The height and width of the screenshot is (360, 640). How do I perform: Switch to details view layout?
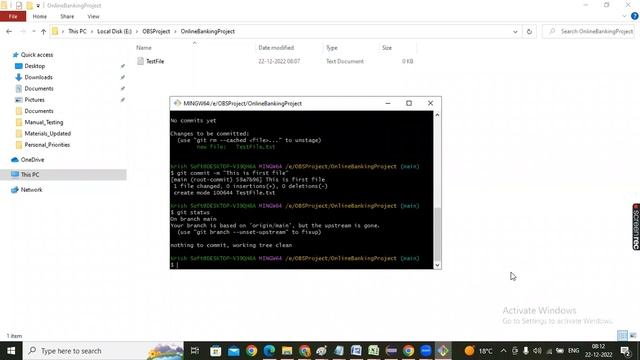click(622, 336)
